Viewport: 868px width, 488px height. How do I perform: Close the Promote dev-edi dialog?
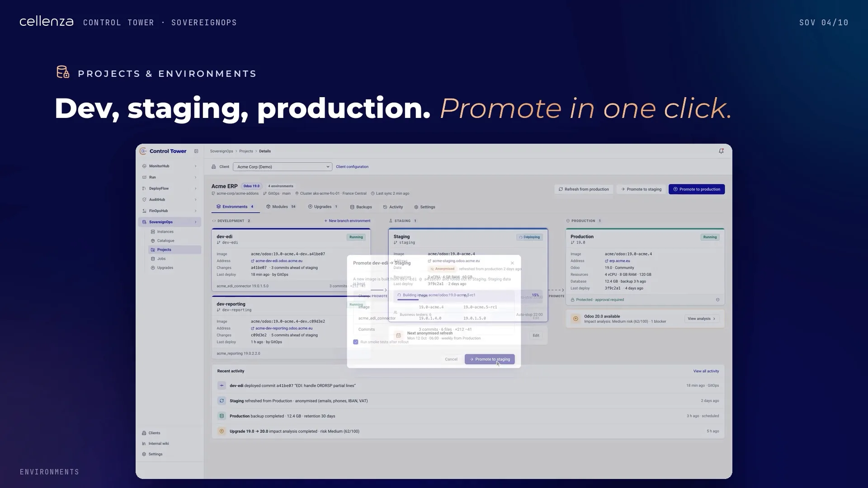pyautogui.click(x=512, y=263)
